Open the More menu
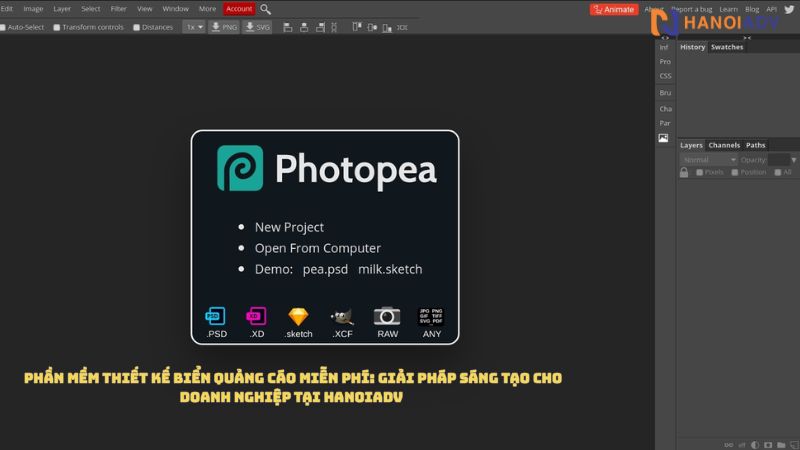The image size is (800, 450). click(x=207, y=9)
